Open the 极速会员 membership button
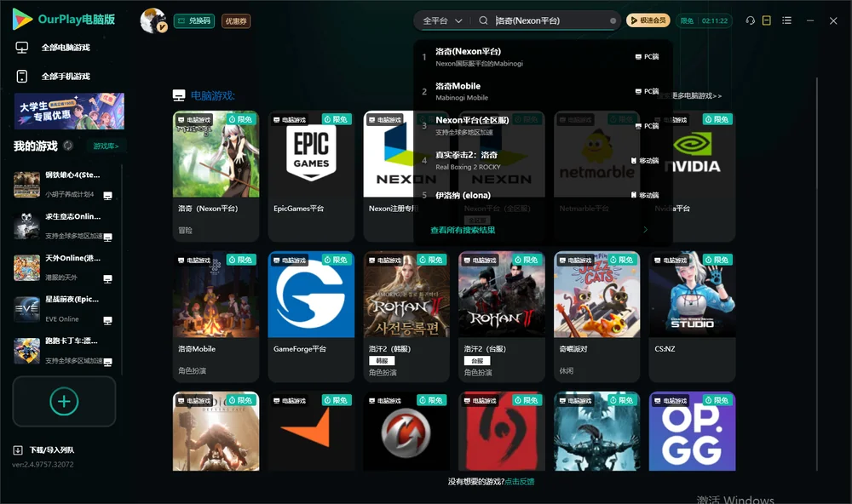This screenshot has width=852, height=504. (x=648, y=20)
